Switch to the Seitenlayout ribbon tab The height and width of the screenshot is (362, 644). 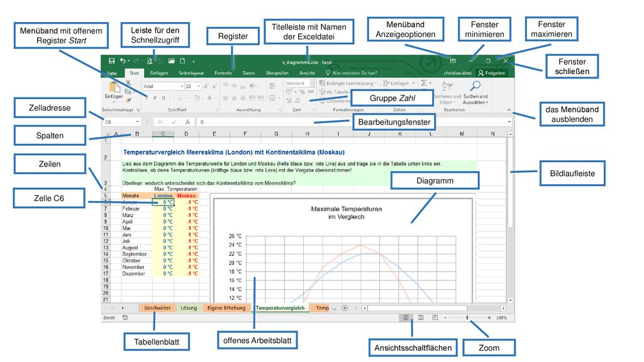click(x=191, y=73)
